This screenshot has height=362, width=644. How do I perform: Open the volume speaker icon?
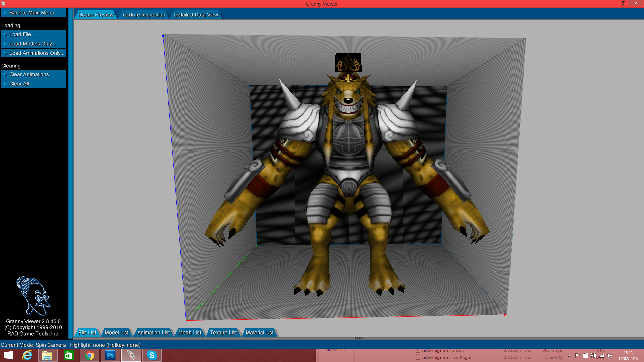609,356
